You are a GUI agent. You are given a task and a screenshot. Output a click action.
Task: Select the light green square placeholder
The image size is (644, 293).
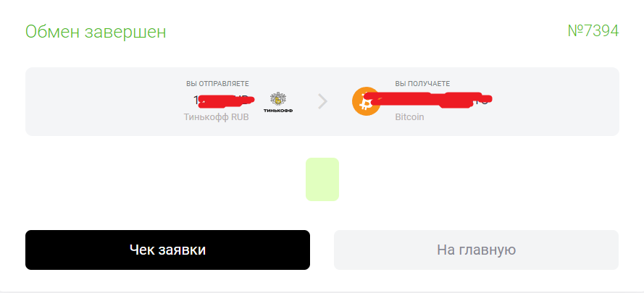(x=322, y=179)
